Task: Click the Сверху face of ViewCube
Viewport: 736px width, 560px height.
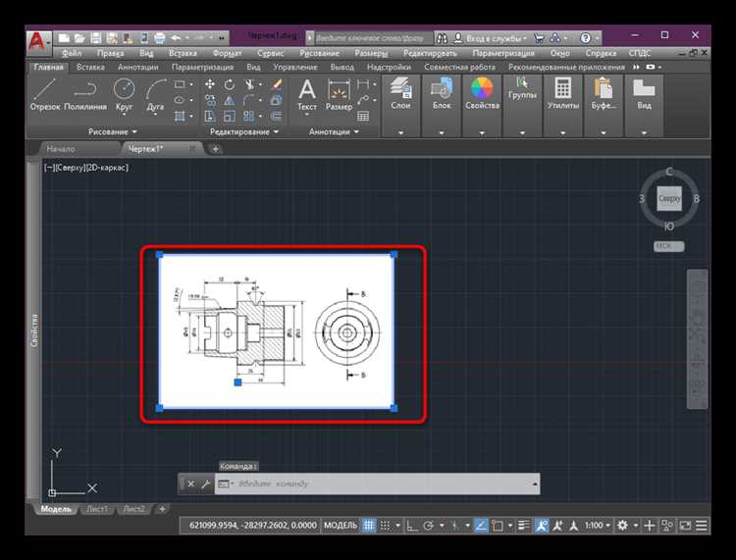Action: (669, 198)
